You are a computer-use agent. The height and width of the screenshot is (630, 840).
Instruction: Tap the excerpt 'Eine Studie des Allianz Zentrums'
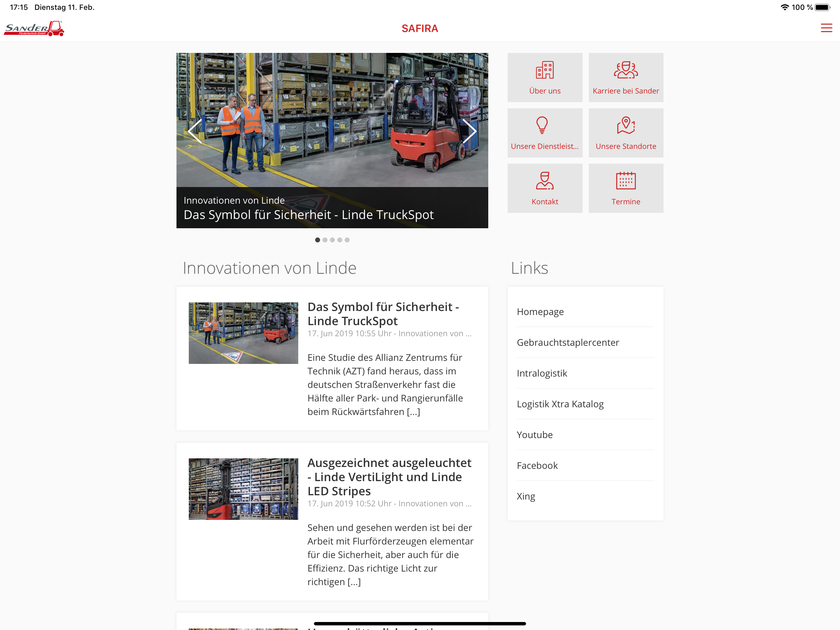point(385,385)
